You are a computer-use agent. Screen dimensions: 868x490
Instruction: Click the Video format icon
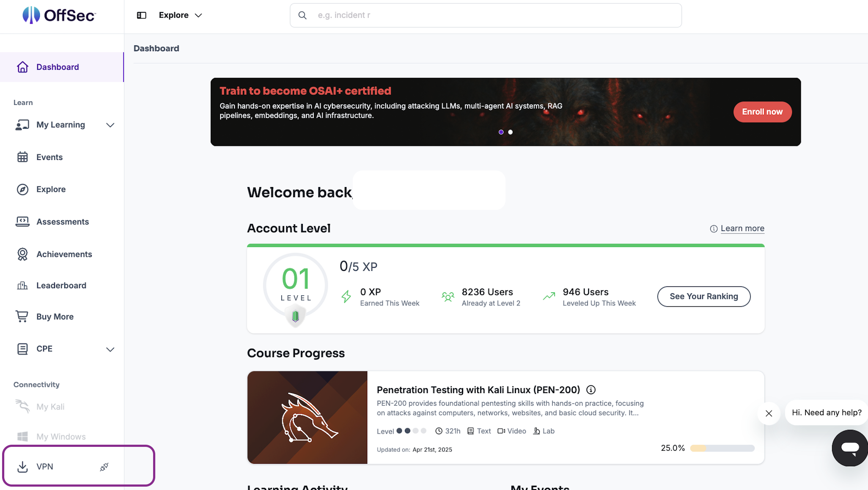(501, 431)
